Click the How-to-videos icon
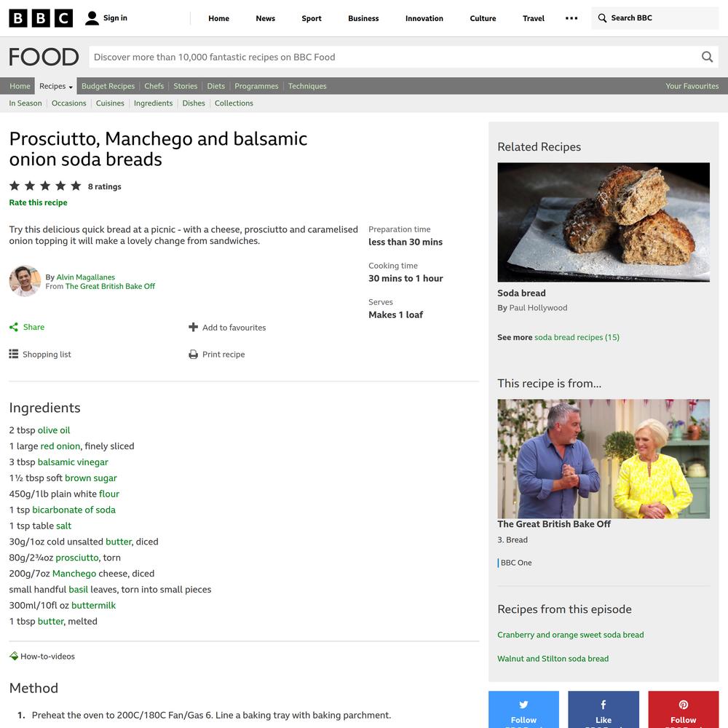Image resolution: width=728 pixels, height=728 pixels. click(13, 656)
